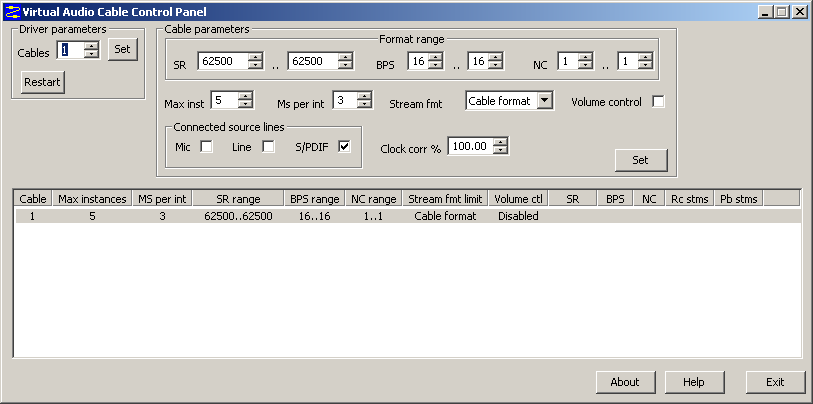This screenshot has height=404, width=813.
Task: Increase Clock corr % with up arrow
Action: (x=500, y=142)
